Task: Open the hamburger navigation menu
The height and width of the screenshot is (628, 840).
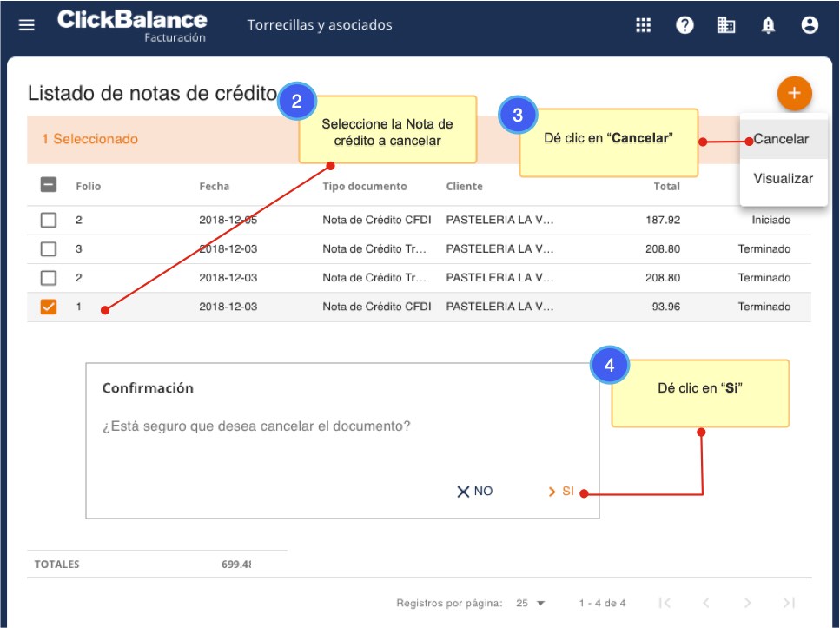Action: pyautogui.click(x=27, y=25)
